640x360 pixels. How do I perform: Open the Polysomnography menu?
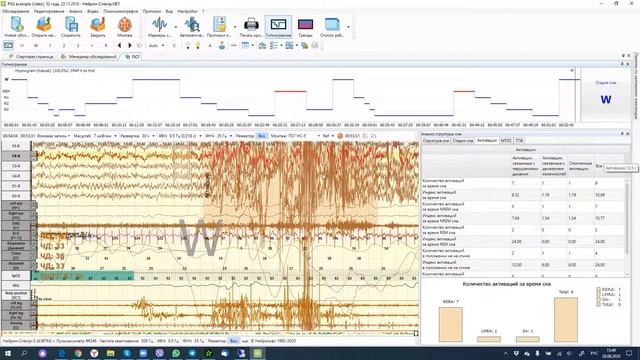[120, 11]
